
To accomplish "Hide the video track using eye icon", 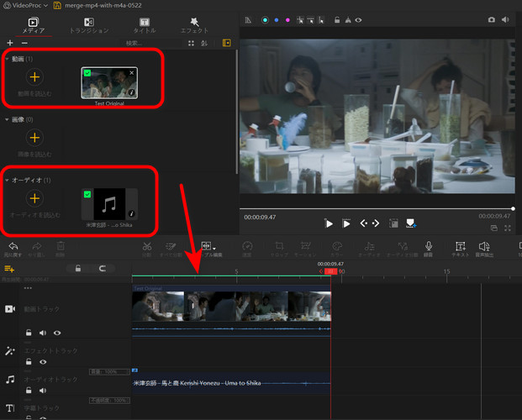I will click(57, 333).
